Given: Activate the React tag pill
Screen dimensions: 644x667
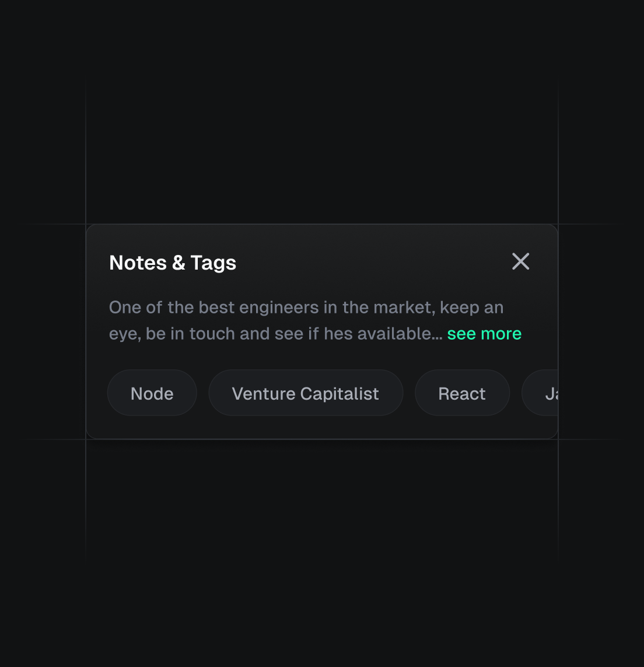Looking at the screenshot, I should coord(462,393).
